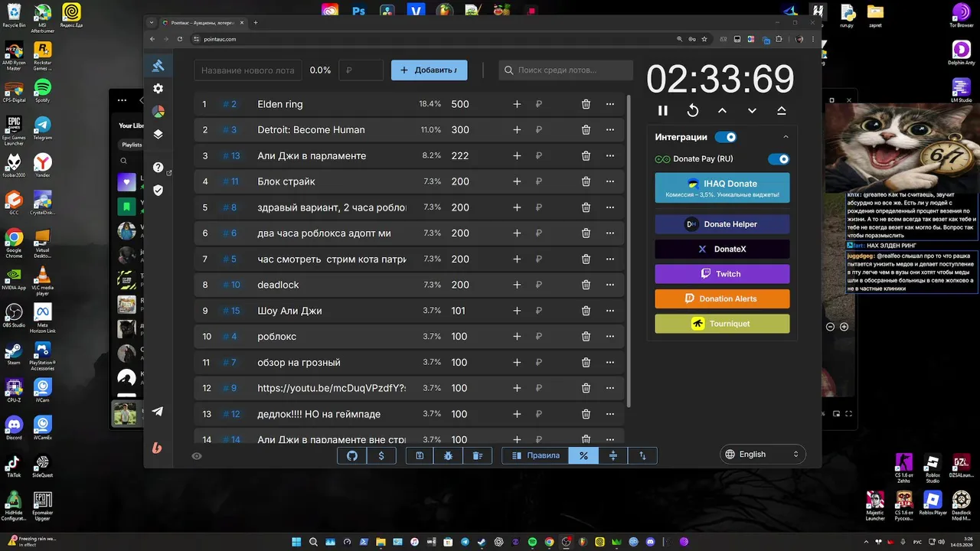This screenshot has height=551, width=980.
Task: Click the shield icon in sidebar
Action: (x=158, y=191)
